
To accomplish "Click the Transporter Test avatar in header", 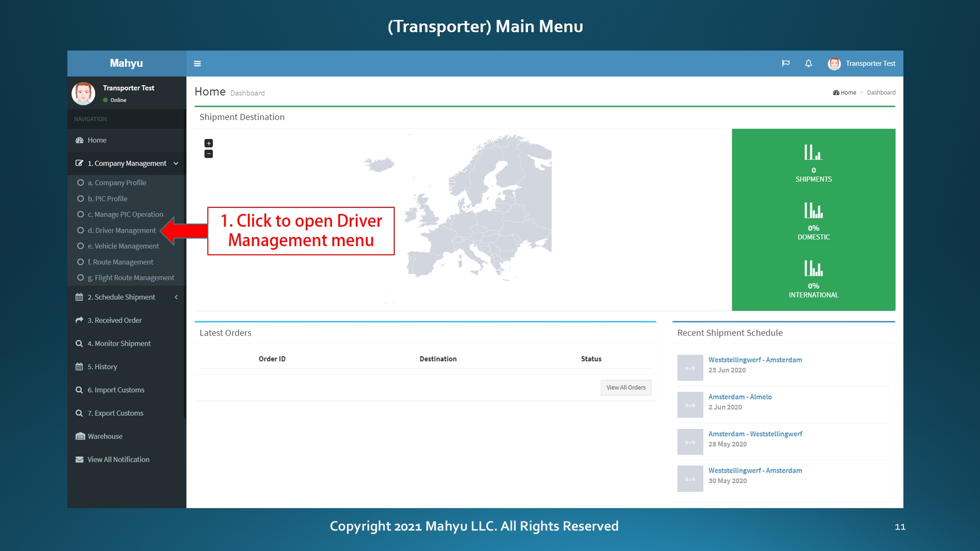I will coord(834,63).
